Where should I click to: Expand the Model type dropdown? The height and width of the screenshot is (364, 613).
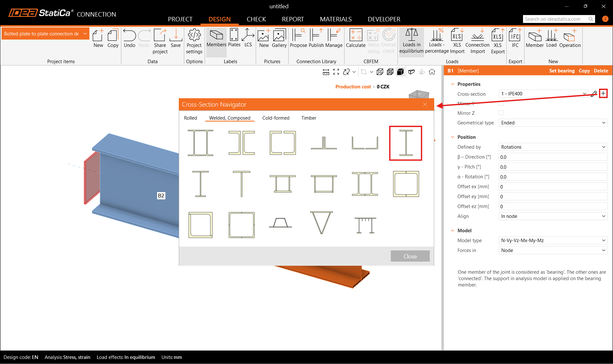(553, 241)
